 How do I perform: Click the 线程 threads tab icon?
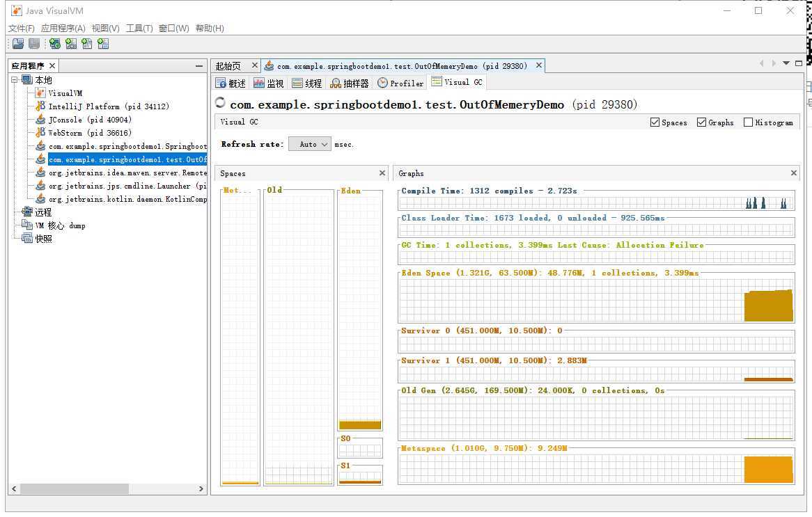(x=297, y=83)
